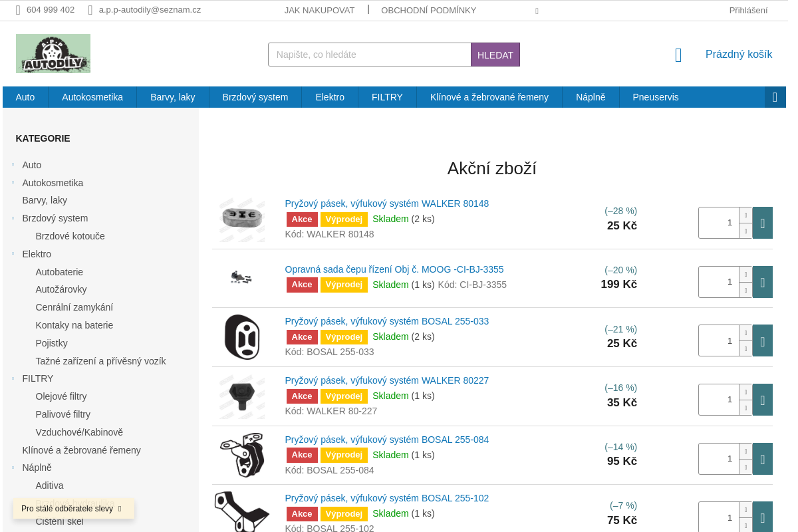Focus the product search input field

369,55
